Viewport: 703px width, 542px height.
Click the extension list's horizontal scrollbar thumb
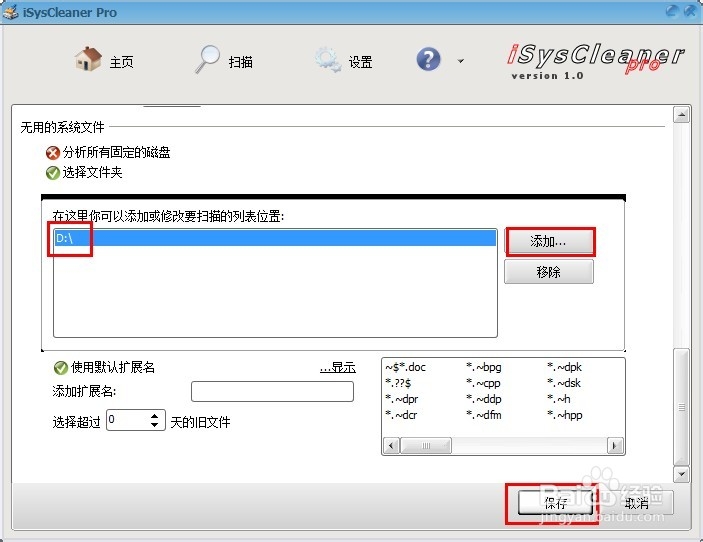pos(425,446)
